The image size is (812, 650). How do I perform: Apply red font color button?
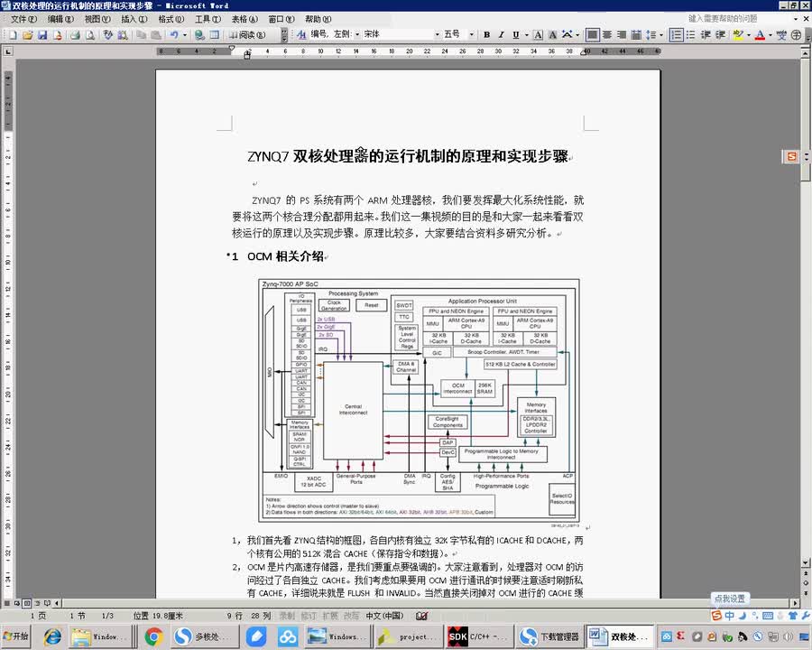tap(760, 34)
